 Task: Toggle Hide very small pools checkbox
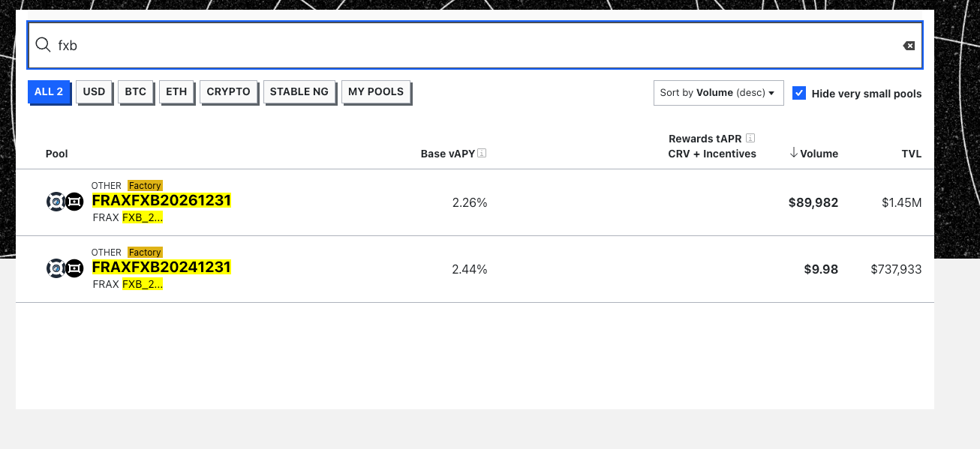[799, 93]
